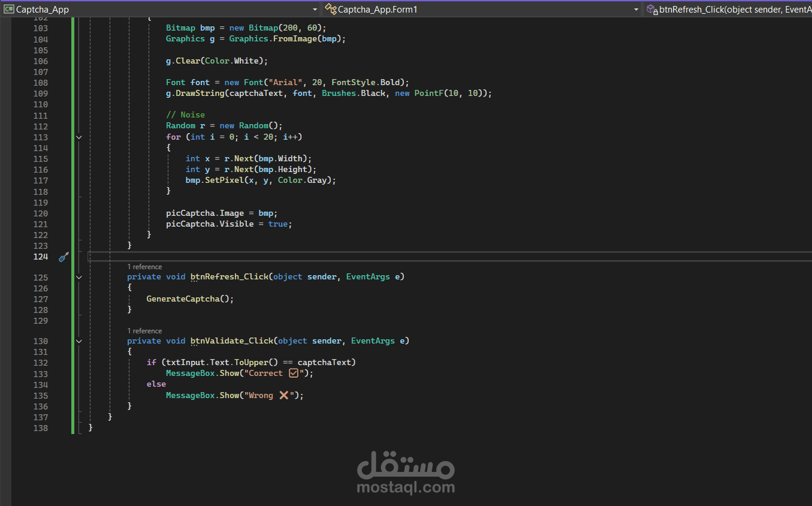Click line number 138 in the gutter

pos(41,428)
